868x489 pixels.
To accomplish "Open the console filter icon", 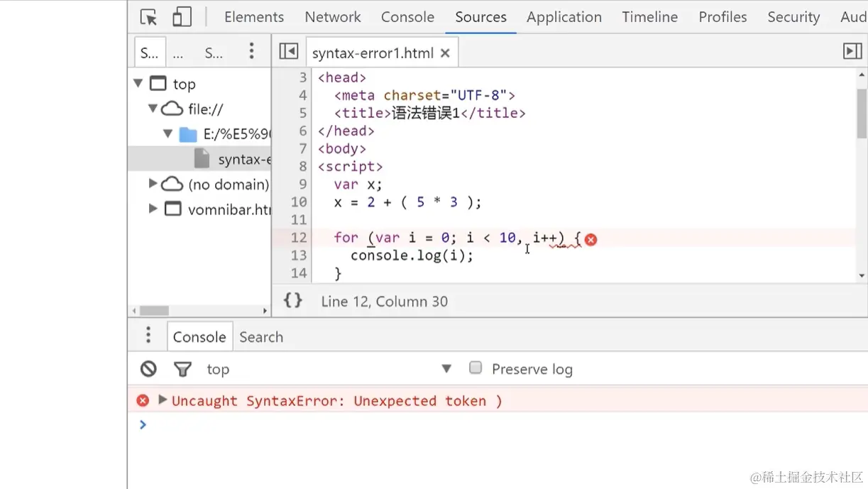I will click(182, 368).
